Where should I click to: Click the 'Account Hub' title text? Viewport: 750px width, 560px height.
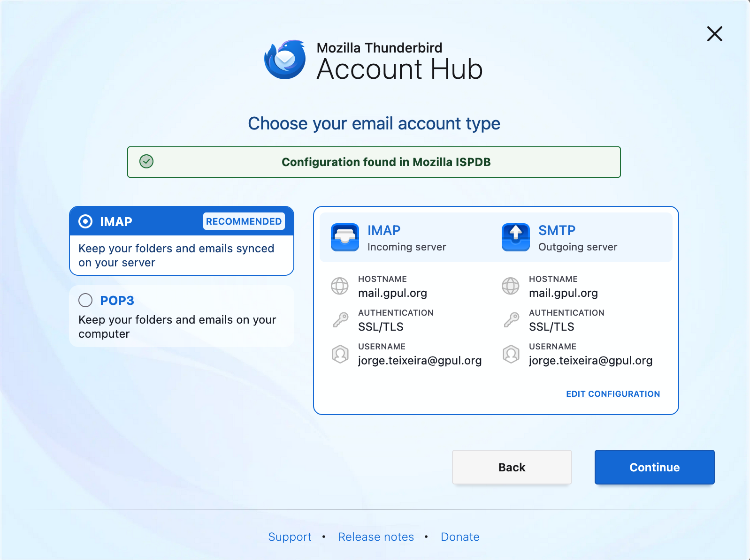tap(399, 69)
